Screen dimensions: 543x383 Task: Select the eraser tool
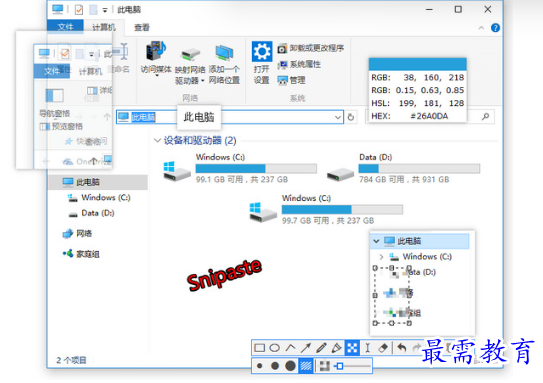click(x=383, y=348)
